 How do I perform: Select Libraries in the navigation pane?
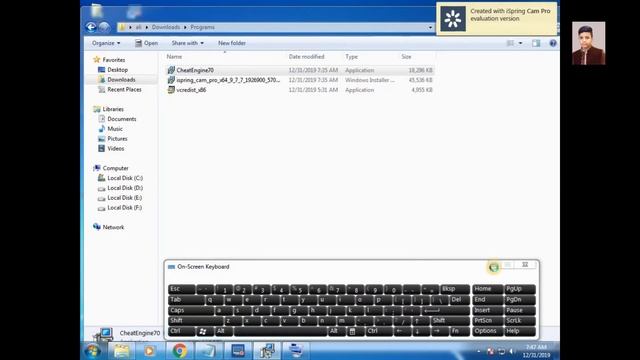click(113, 109)
